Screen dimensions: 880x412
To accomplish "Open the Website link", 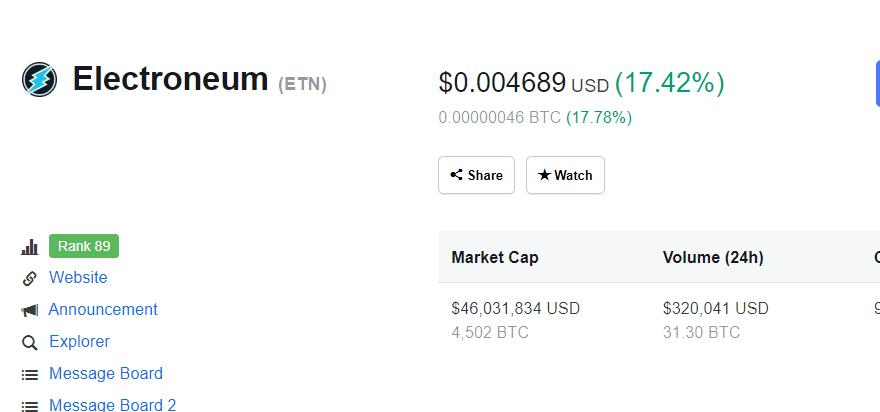I will tap(78, 278).
